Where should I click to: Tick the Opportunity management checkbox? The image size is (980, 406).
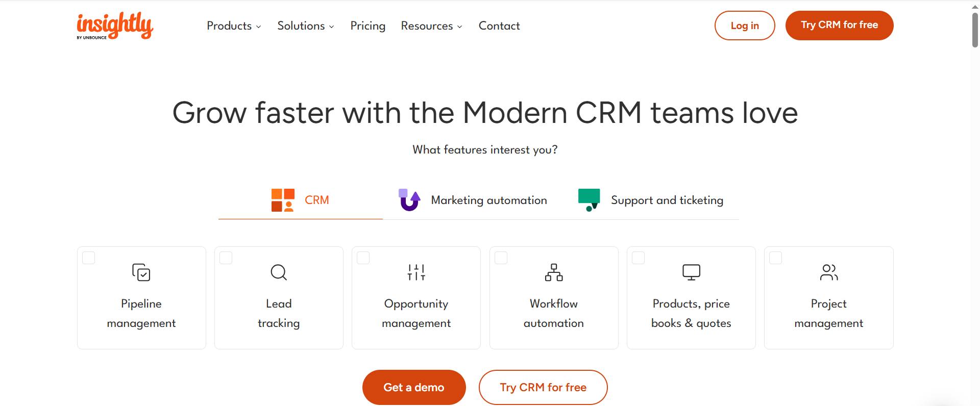(363, 258)
